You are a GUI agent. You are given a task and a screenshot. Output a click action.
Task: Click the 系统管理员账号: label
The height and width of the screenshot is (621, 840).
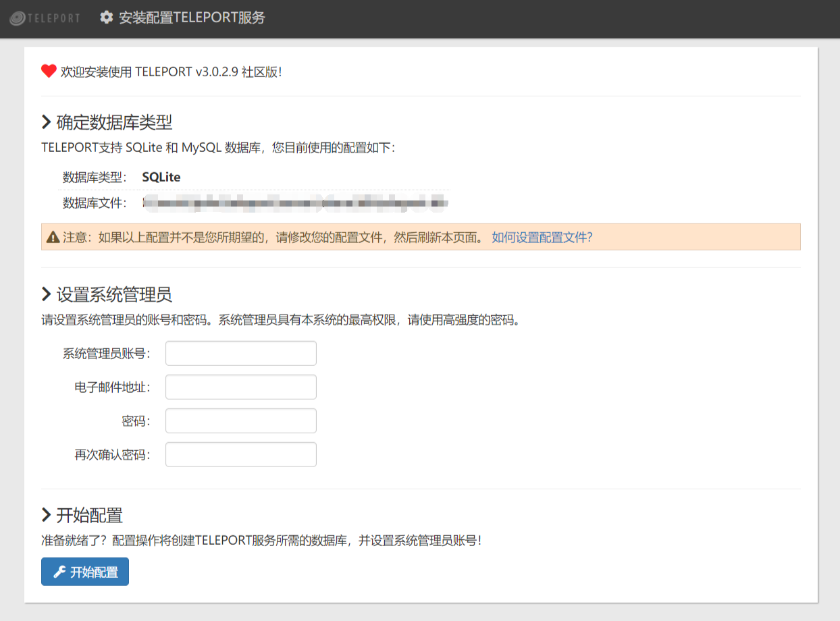[x=107, y=353]
